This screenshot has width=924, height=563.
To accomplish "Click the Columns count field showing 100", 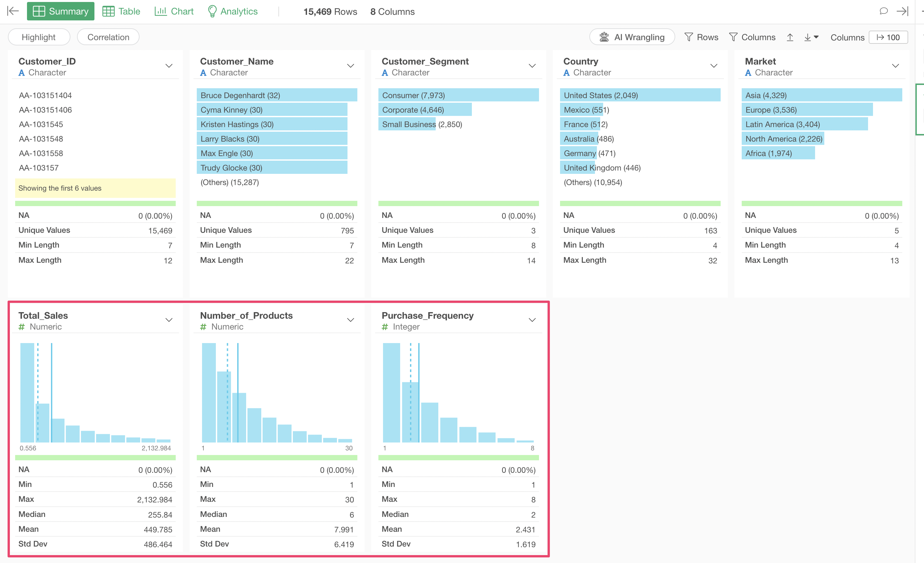I will [888, 37].
